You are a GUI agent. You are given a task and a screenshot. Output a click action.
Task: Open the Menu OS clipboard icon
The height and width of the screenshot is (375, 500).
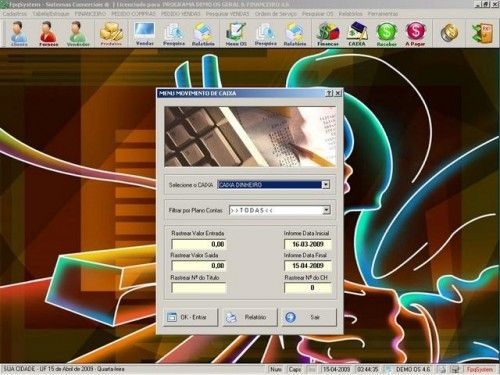click(236, 33)
